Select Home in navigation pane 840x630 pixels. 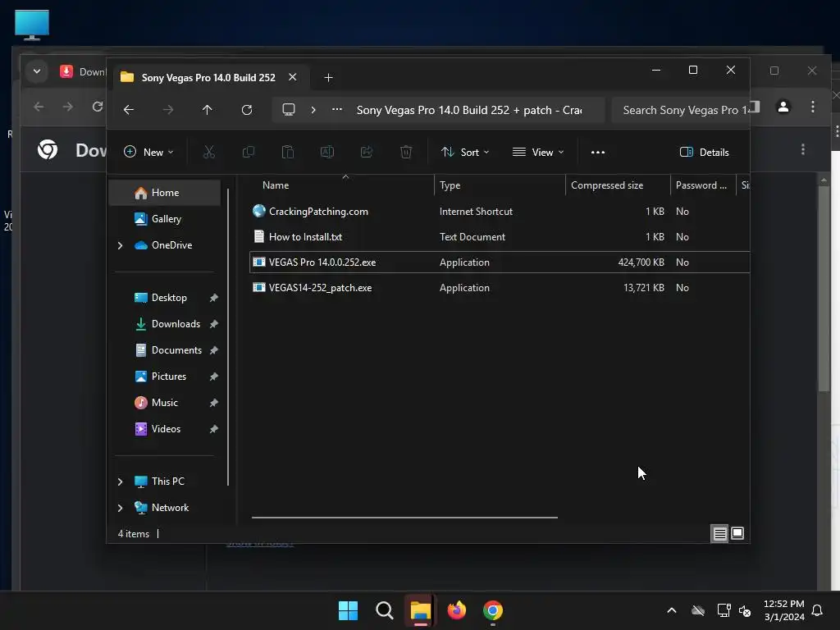click(x=165, y=193)
